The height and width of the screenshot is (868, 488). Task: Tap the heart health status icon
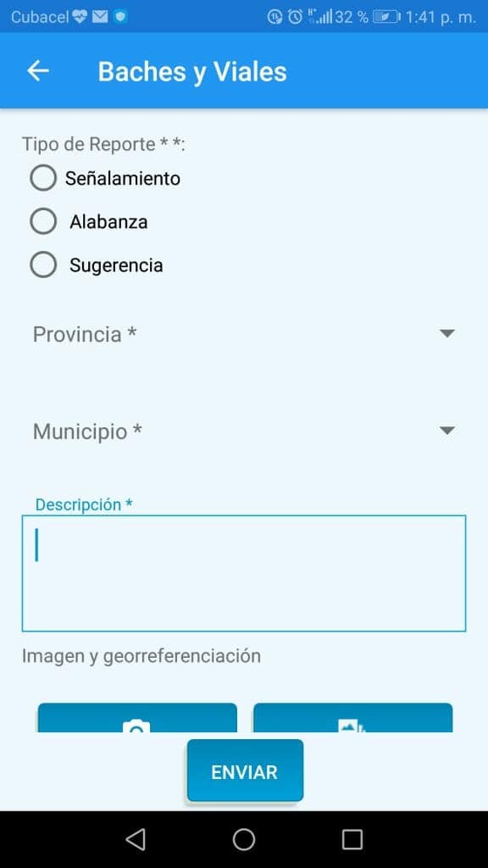coord(80,17)
